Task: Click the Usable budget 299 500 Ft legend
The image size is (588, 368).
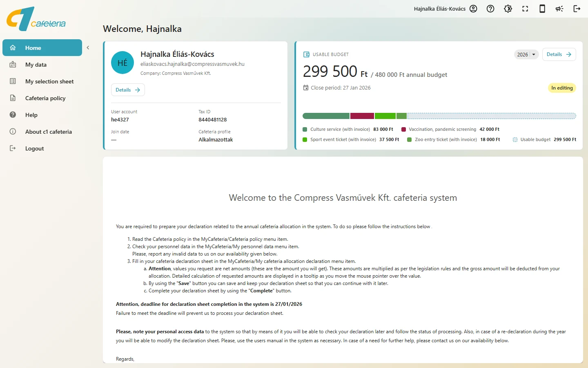Action: [545, 139]
